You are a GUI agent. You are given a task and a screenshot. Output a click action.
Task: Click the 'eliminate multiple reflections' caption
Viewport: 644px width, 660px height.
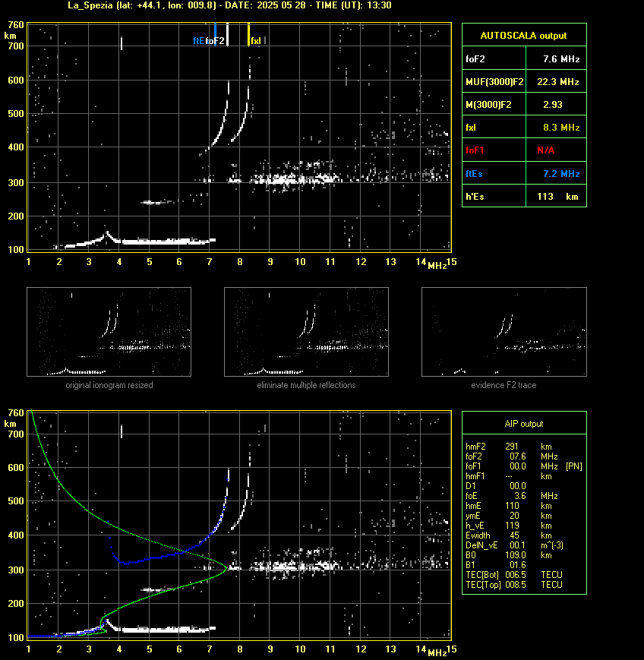point(306,385)
